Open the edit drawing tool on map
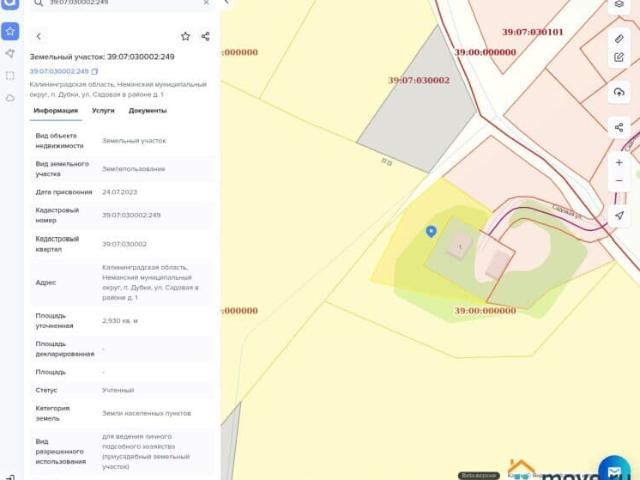 click(x=619, y=57)
